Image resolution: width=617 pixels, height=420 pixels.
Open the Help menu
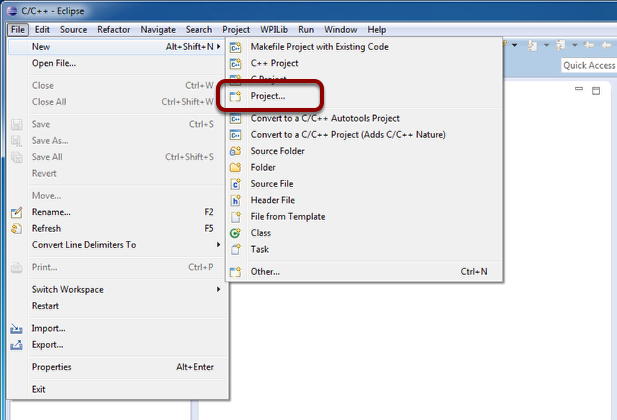point(377,30)
